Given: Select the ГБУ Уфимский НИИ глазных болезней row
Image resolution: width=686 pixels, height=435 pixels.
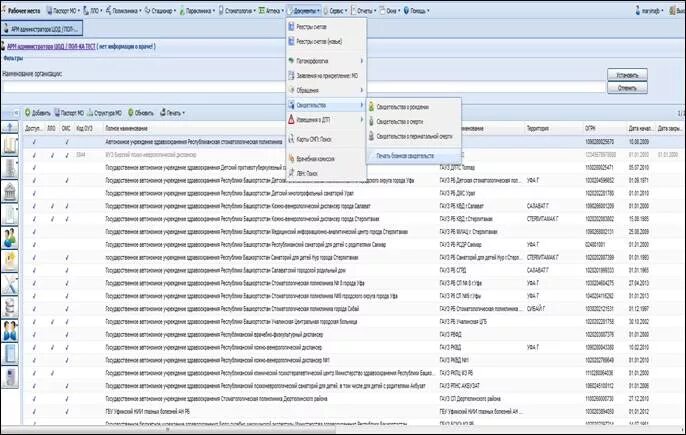Looking at the screenshot, I should tap(352, 411).
